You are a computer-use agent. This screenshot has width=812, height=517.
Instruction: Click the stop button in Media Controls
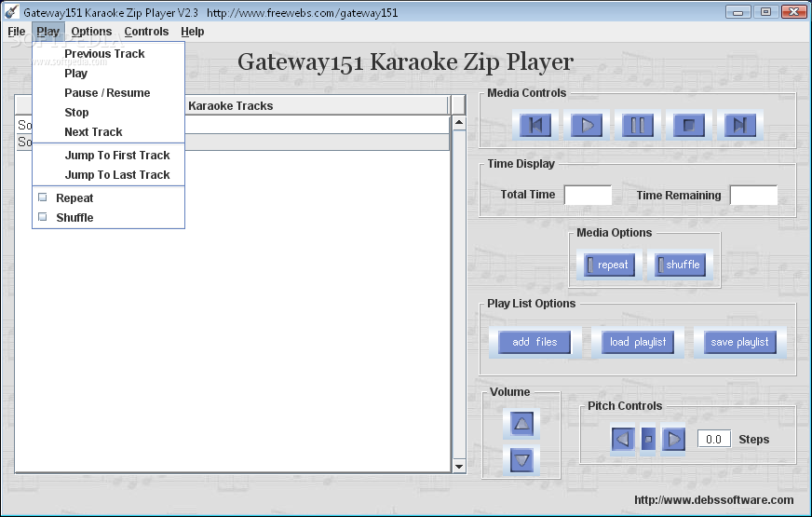click(x=689, y=126)
